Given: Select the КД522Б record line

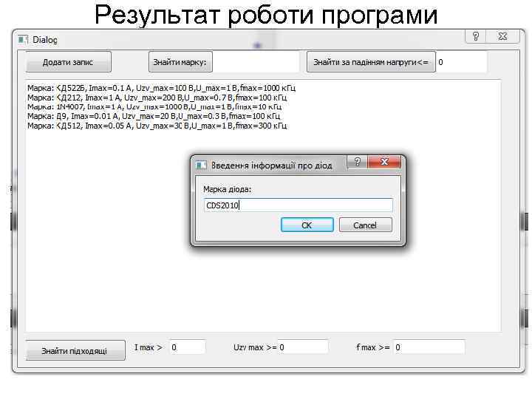Looking at the screenshot, I should point(162,88).
